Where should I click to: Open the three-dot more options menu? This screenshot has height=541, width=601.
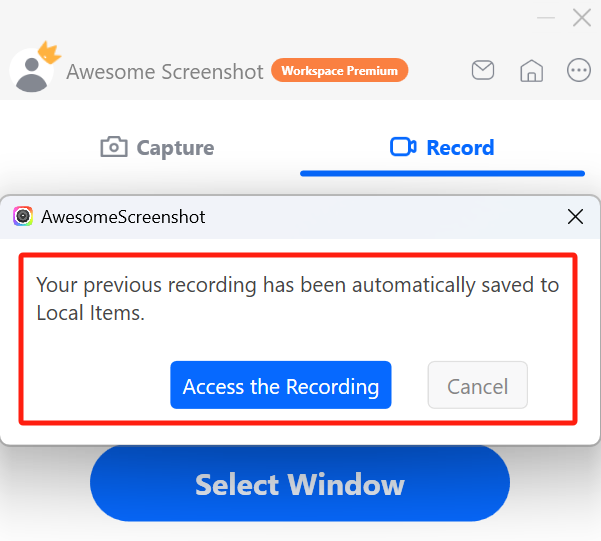(x=579, y=71)
